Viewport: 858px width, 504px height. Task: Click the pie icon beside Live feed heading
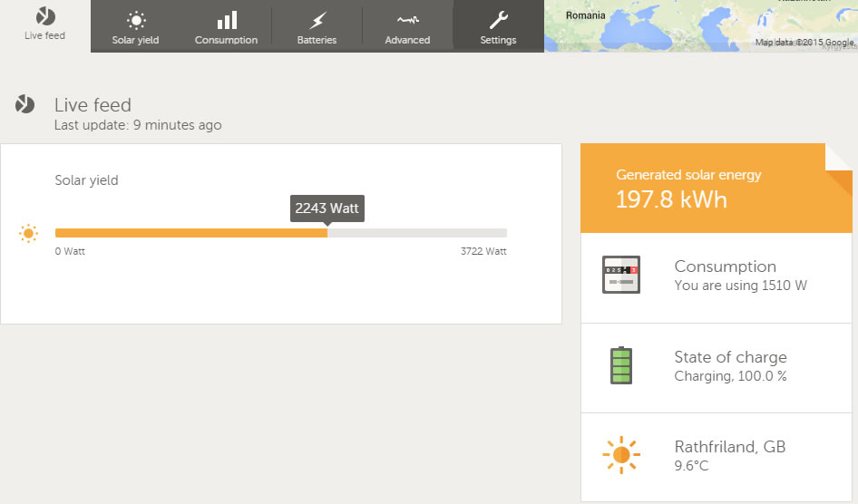24,105
